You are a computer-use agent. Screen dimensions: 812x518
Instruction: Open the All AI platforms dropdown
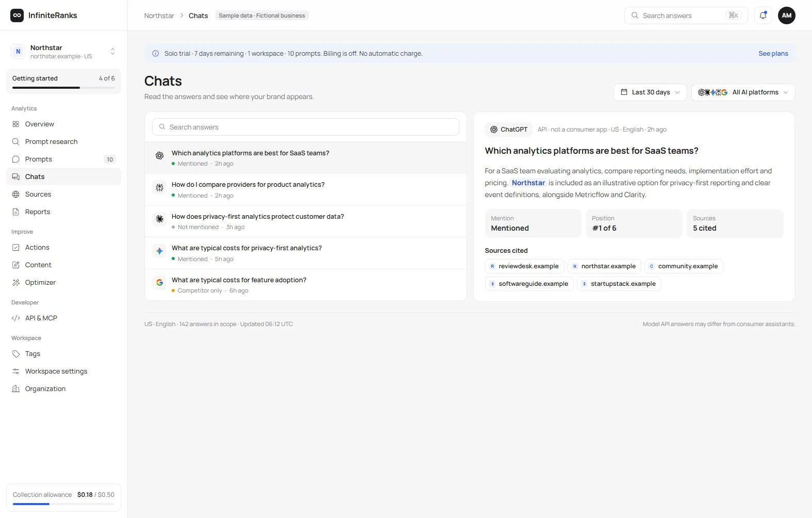click(x=743, y=92)
